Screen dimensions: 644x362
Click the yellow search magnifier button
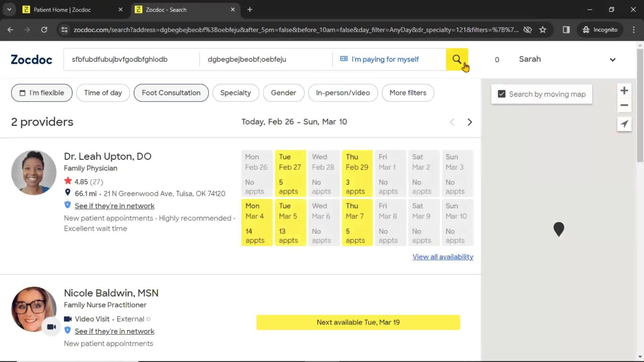click(x=457, y=59)
